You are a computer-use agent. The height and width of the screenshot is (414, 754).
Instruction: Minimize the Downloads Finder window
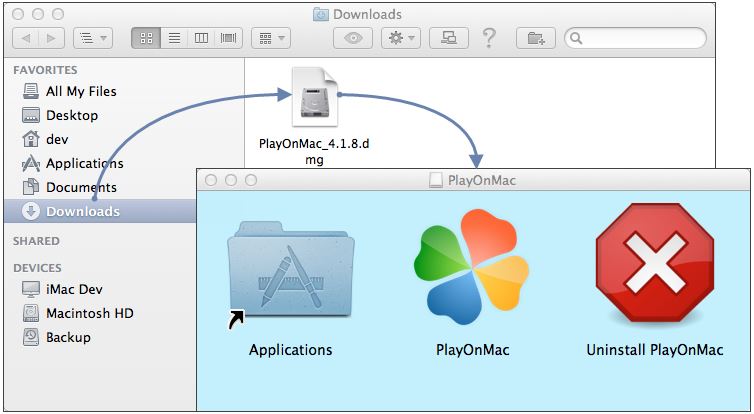[38, 14]
